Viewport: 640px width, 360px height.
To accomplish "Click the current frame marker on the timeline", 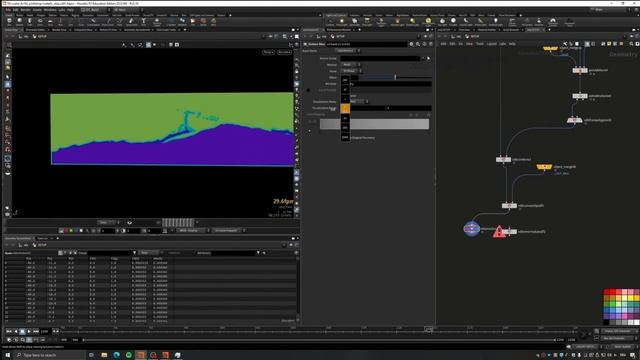I will pyautogui.click(x=428, y=328).
